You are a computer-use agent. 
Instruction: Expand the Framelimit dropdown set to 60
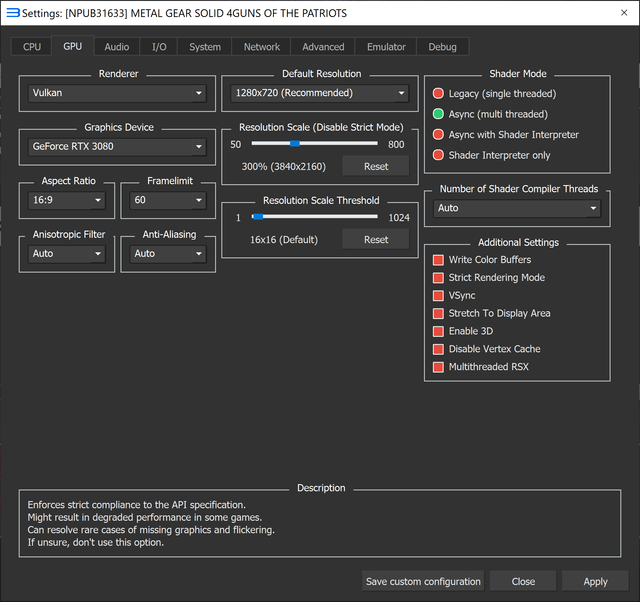(168, 200)
